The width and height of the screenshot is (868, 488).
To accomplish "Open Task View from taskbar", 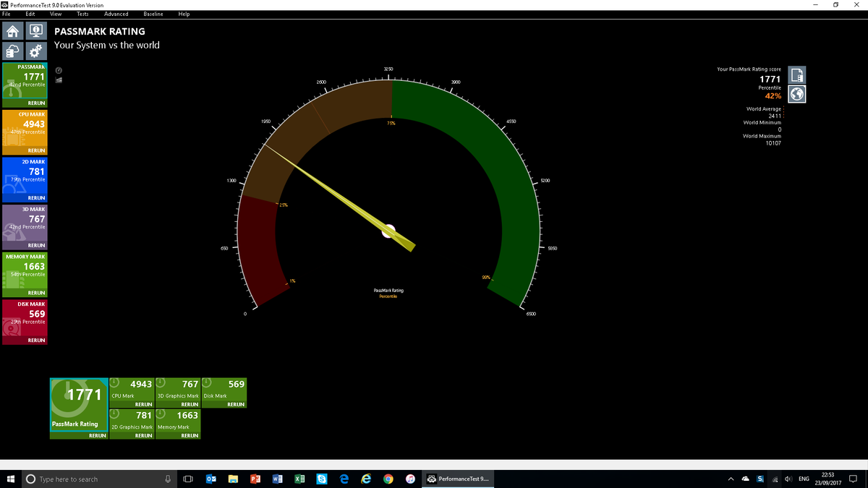I will (x=188, y=479).
